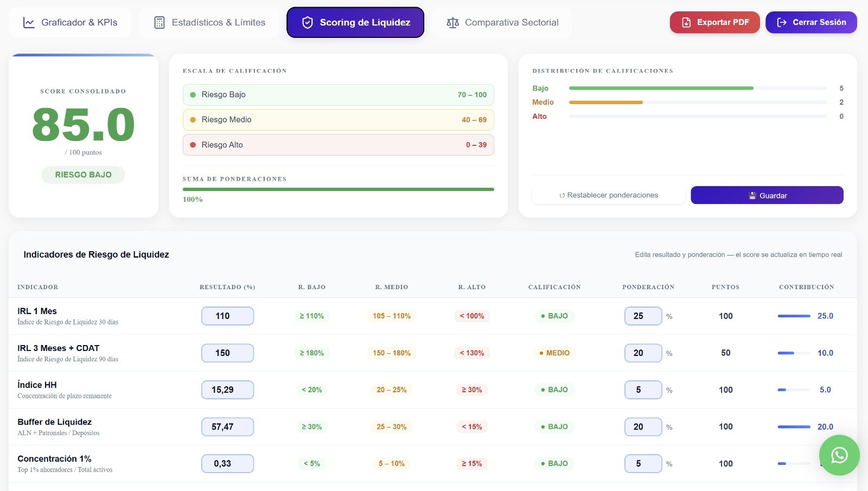Image resolution: width=868 pixels, height=491 pixels.
Task: Click the BAJO rating badge for Buffer de Liquidez
Action: tap(554, 426)
